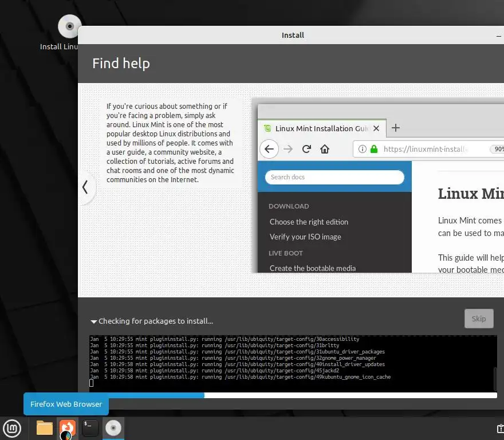Click the 40install_driver_updates log line
Screen dimensions: 504x440
pyautogui.click(x=238, y=364)
